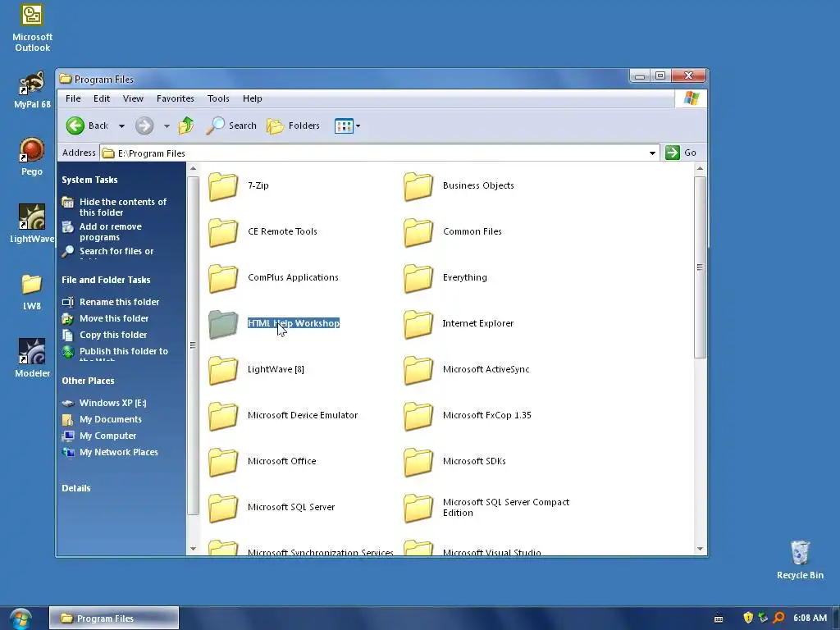Open Microsoft Outlook desktop icon
Viewport: 840px width, 630px height.
pos(32,28)
